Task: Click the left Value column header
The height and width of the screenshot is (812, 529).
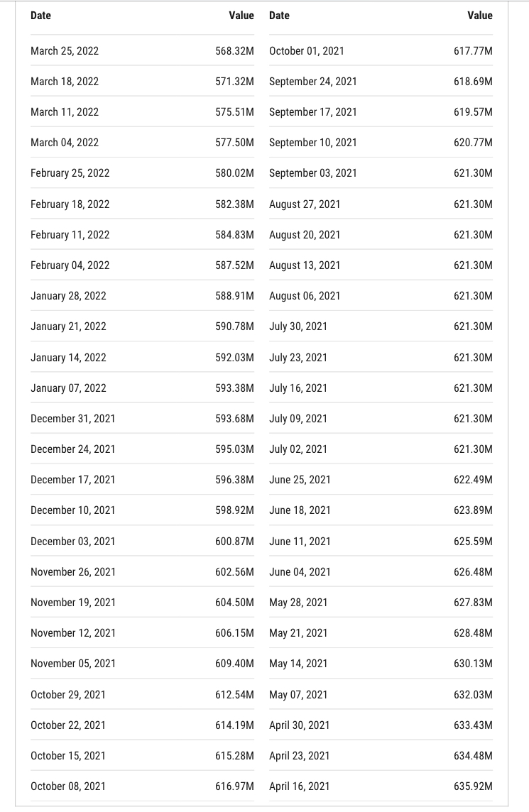Action: pos(241,16)
